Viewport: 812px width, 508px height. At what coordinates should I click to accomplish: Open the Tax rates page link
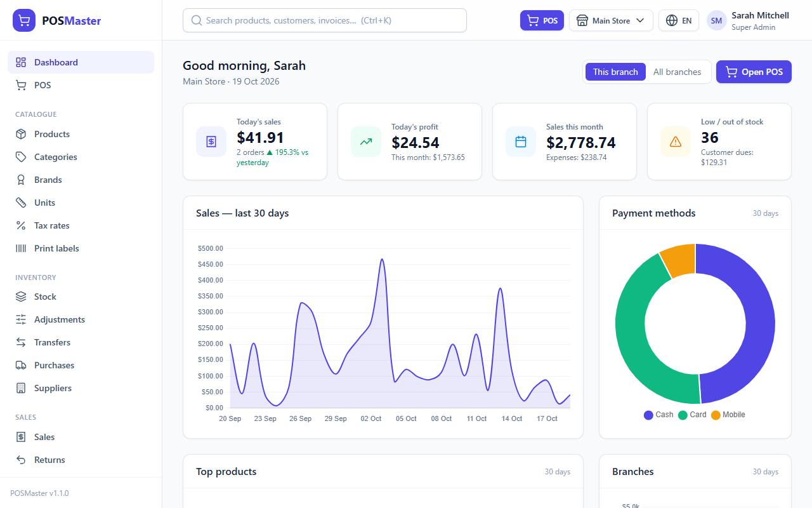(x=81, y=225)
